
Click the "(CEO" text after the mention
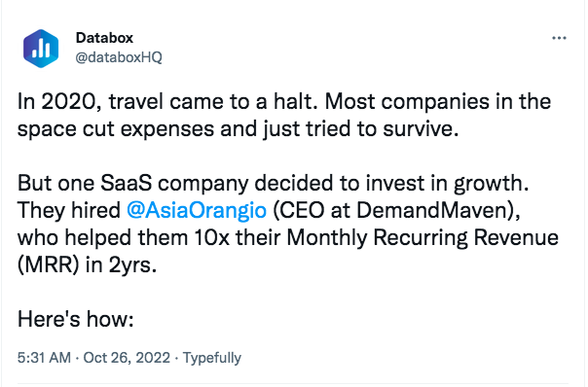pos(299,210)
